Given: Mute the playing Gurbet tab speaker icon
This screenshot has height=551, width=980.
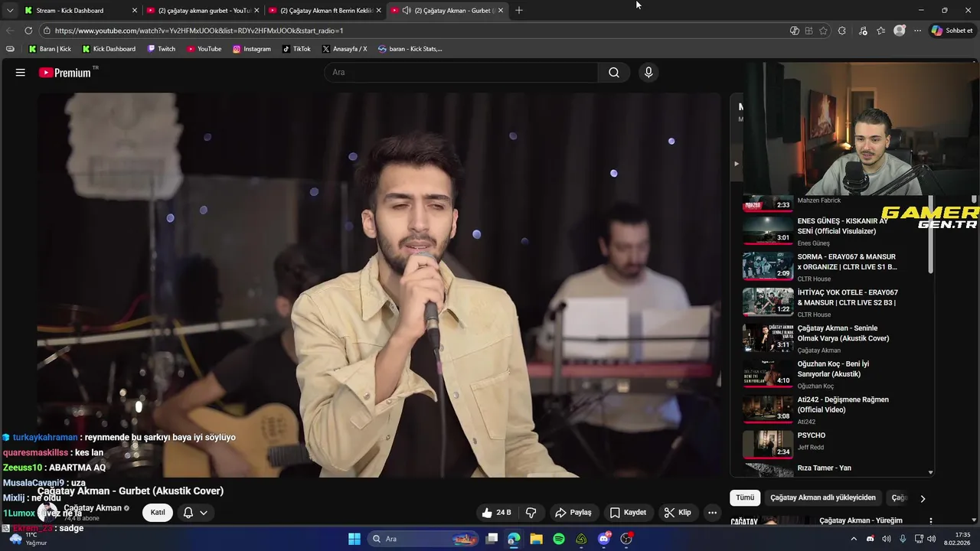Looking at the screenshot, I should tap(407, 10).
